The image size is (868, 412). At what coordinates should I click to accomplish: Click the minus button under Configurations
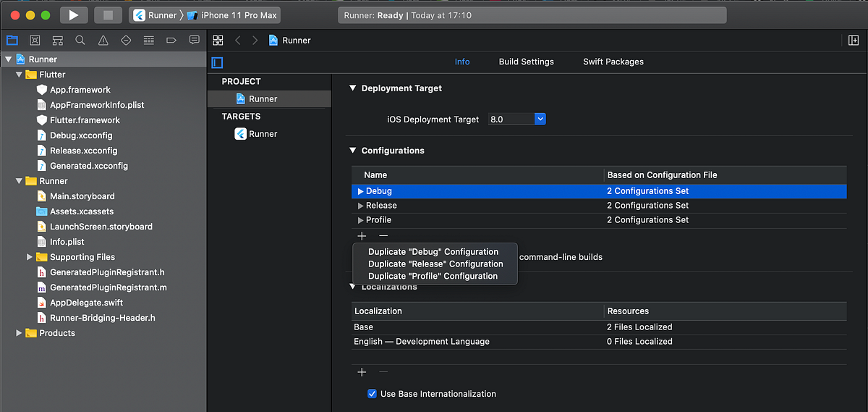point(383,235)
